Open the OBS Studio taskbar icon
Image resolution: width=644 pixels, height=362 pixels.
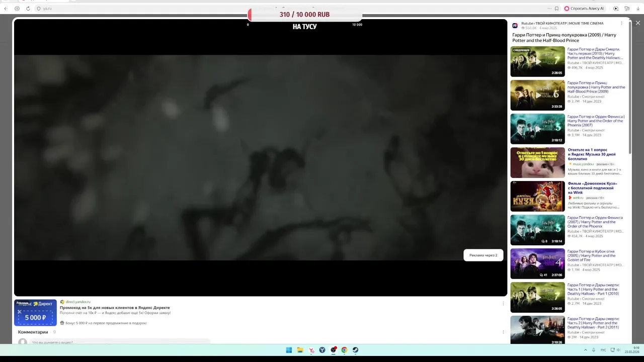pos(334,350)
